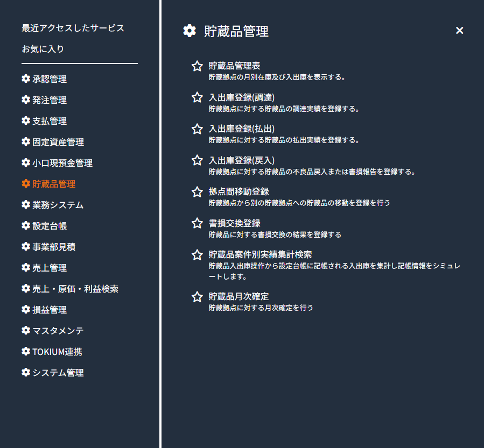The image size is (484, 448).
Task: Favorite 貯蔵品管理表 with its star icon
Action: [197, 66]
